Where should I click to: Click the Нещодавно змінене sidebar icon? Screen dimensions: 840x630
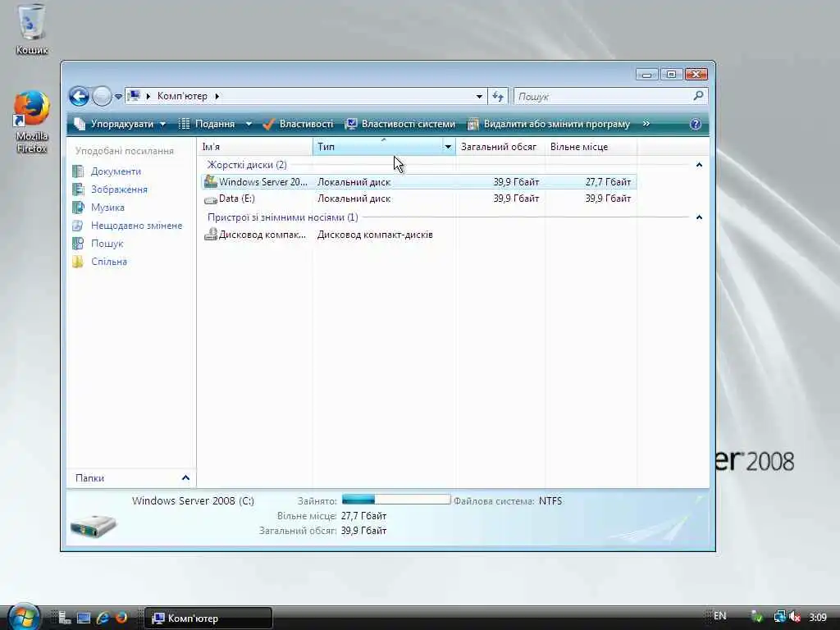tap(78, 226)
